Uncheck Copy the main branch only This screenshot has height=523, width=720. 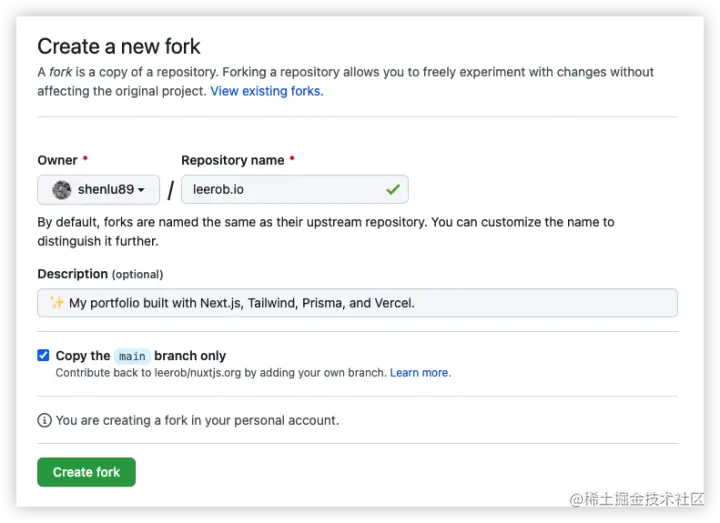(43, 355)
